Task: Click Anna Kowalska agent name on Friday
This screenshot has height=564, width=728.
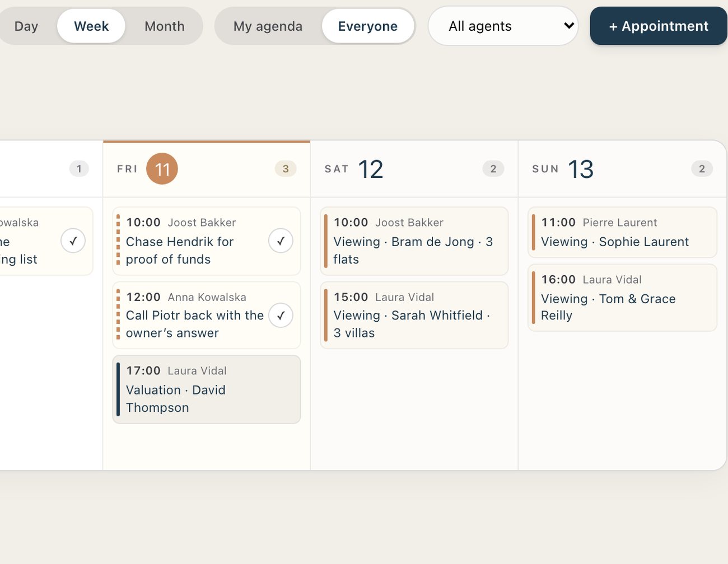Action: (x=207, y=297)
